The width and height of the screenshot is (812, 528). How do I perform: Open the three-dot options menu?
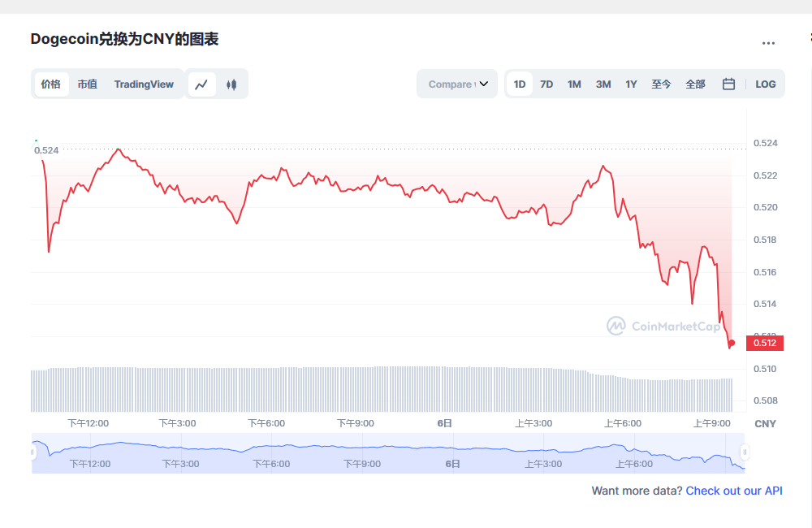coord(768,43)
